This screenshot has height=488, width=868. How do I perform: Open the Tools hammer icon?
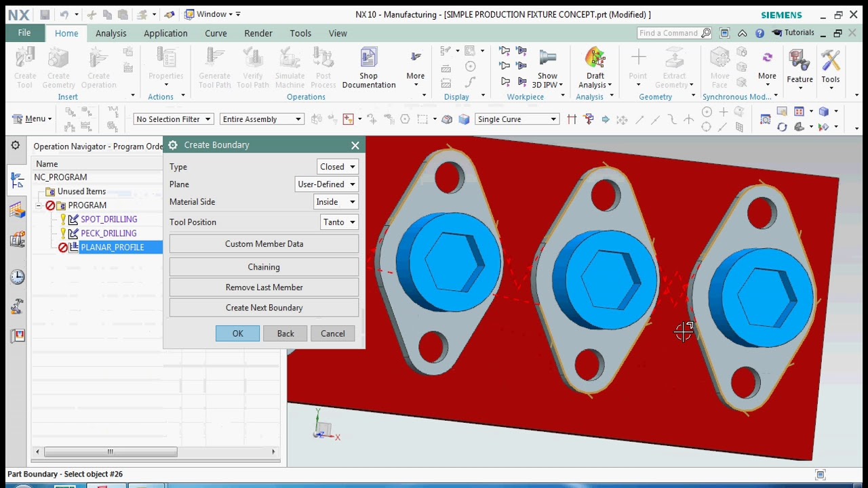[x=831, y=66]
